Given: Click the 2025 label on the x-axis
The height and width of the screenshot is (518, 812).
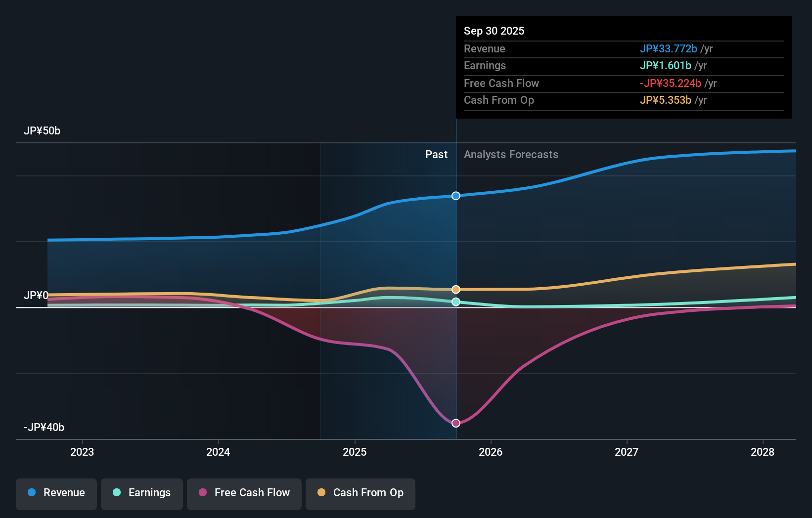Looking at the screenshot, I should click(x=354, y=452).
